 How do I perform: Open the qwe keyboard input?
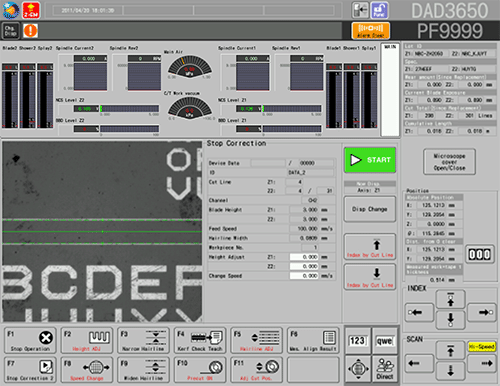coord(385,341)
